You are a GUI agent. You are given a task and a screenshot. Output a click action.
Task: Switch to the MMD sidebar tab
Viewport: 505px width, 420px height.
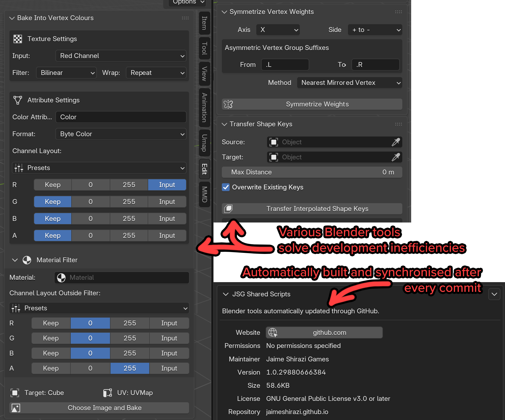coord(204,194)
